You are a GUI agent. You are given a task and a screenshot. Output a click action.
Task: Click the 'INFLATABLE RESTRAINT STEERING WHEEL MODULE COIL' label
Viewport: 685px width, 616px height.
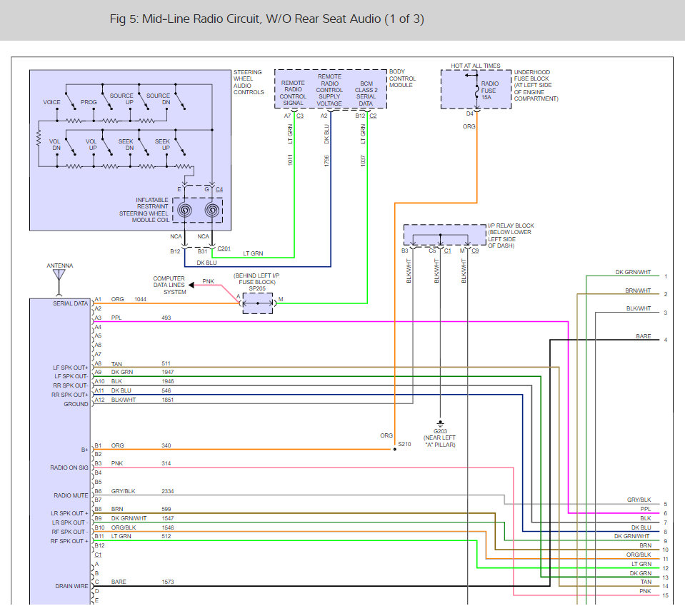(x=144, y=210)
